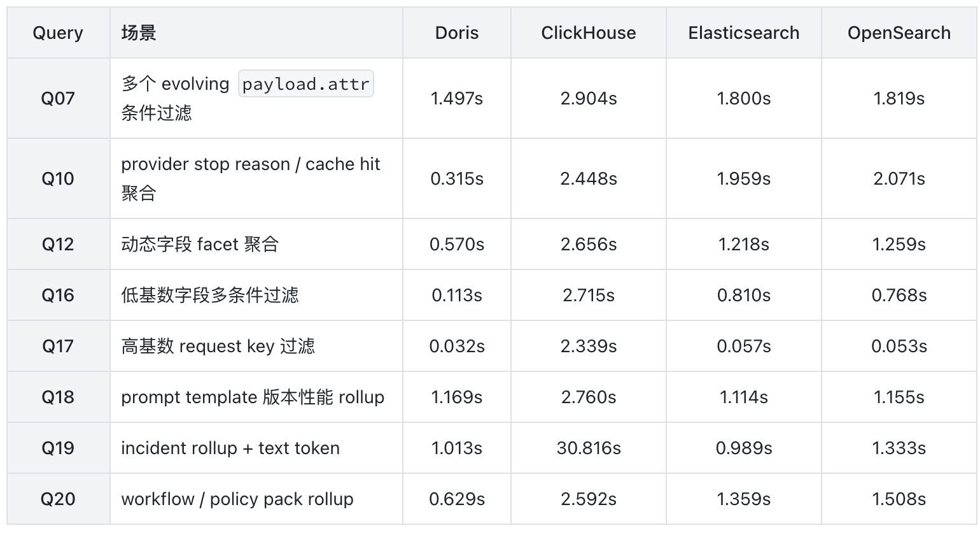Select the Q07 row label
The width and height of the screenshot is (980, 535).
[x=58, y=98]
